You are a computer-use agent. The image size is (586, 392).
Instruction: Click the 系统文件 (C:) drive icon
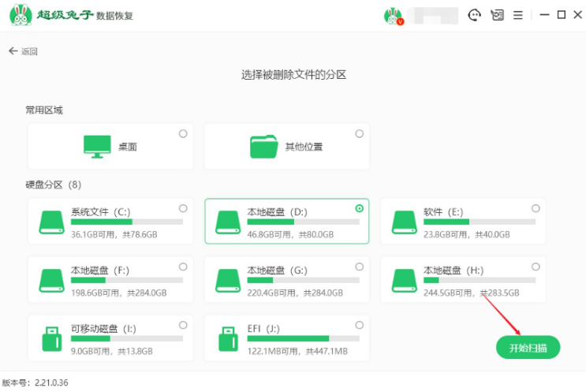click(x=52, y=222)
